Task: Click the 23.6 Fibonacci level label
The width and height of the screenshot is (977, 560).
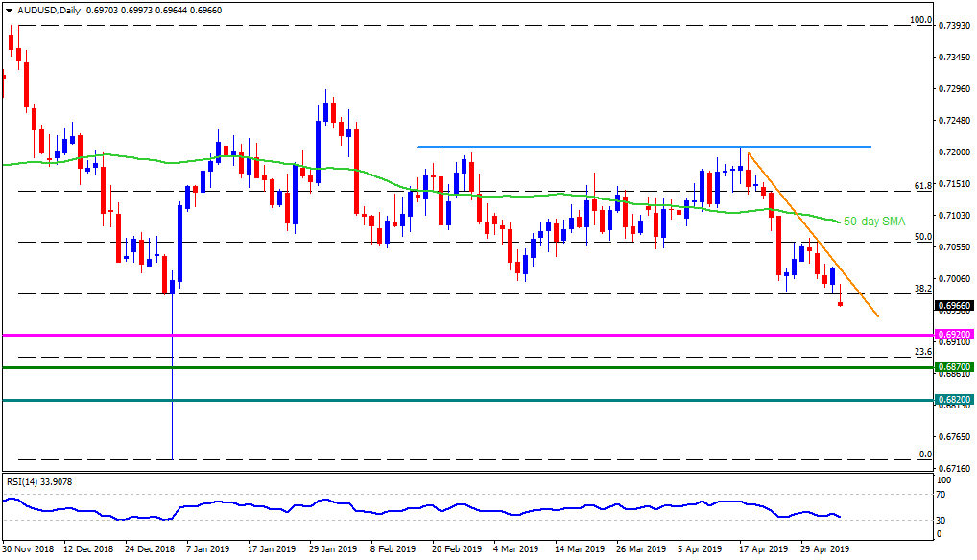Action: pyautogui.click(x=922, y=352)
